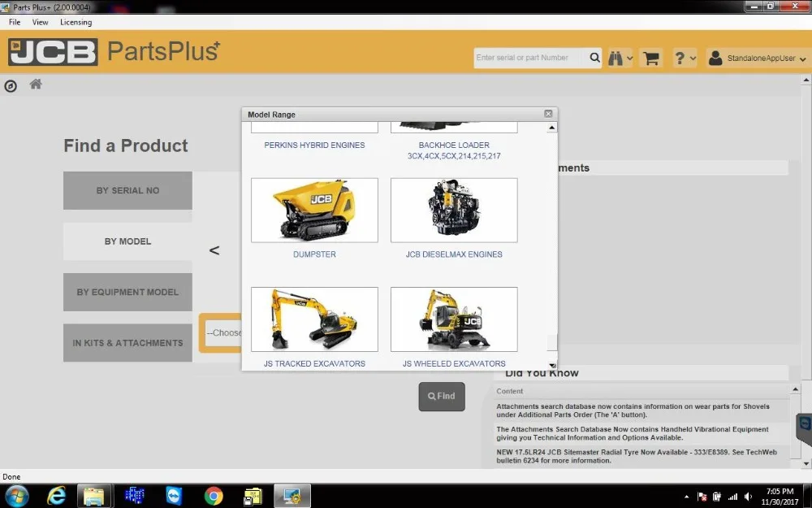Select JS TRACKED EXCAVATORS link
The height and width of the screenshot is (508, 812).
tap(313, 363)
